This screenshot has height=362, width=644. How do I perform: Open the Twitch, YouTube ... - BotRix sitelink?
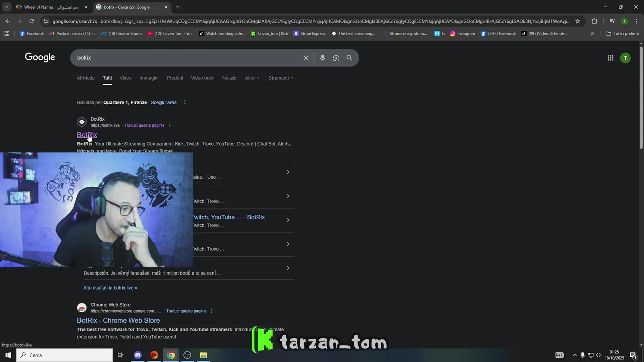[x=229, y=217]
